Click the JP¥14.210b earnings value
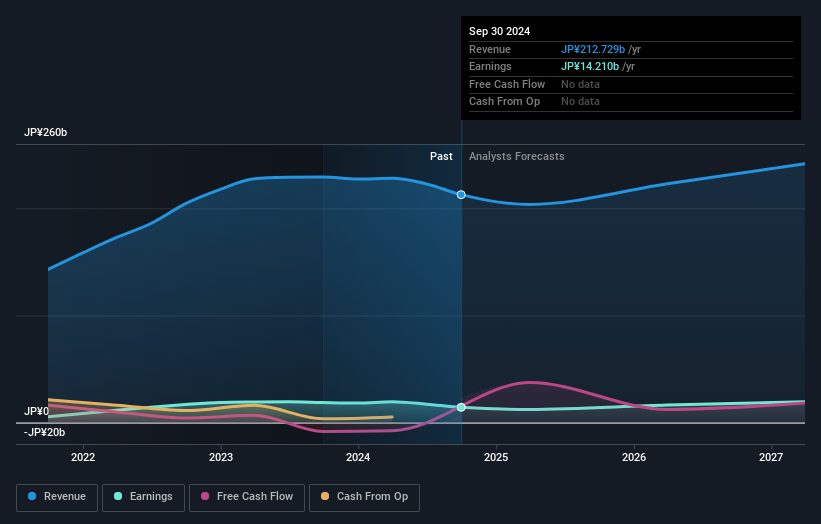This screenshot has width=821, height=524. pos(590,66)
